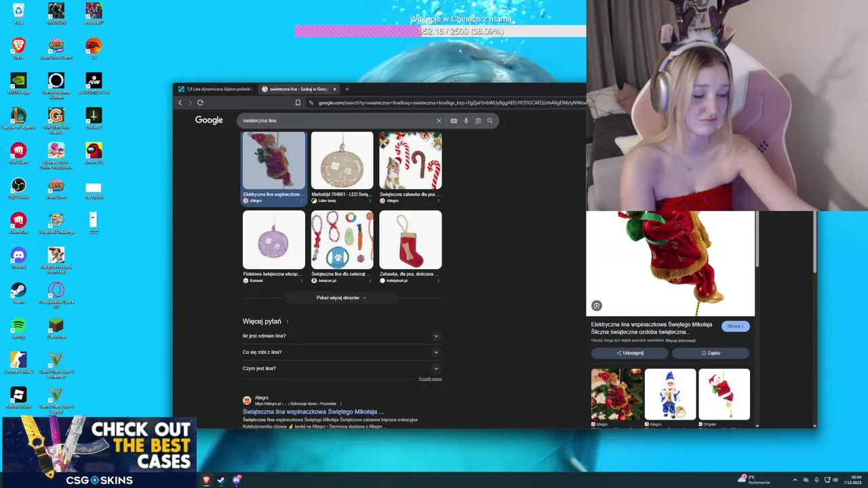This screenshot has width=868, height=488.
Task: Click Lens icon on preview image
Action: 597,306
